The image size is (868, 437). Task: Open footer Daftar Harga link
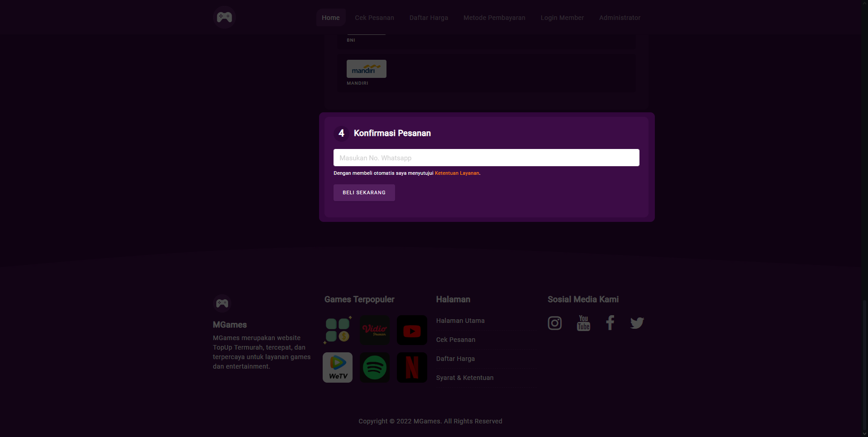(455, 359)
